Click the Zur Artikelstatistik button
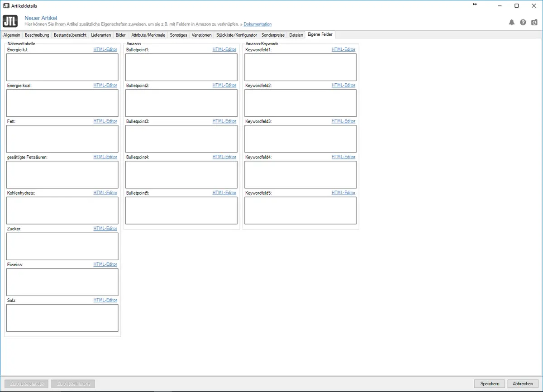Viewport: 543px width, 392px height. pos(27,384)
